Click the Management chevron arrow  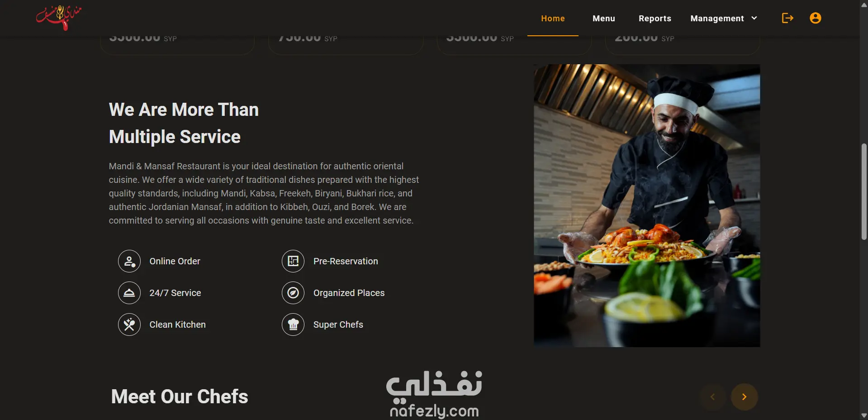click(754, 18)
